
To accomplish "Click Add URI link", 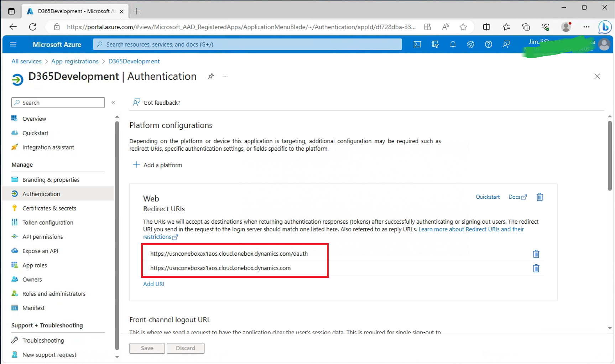I will tap(153, 284).
